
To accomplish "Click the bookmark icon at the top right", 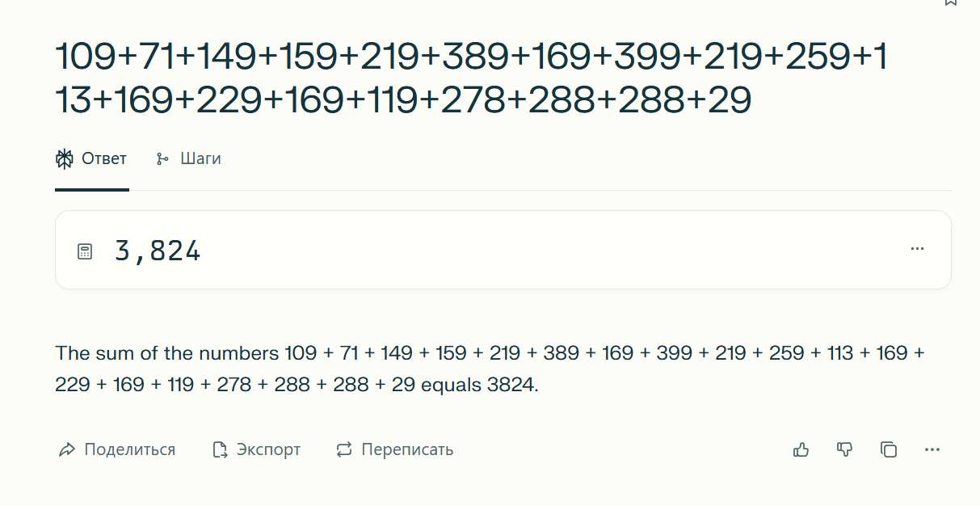I will [x=951, y=2].
